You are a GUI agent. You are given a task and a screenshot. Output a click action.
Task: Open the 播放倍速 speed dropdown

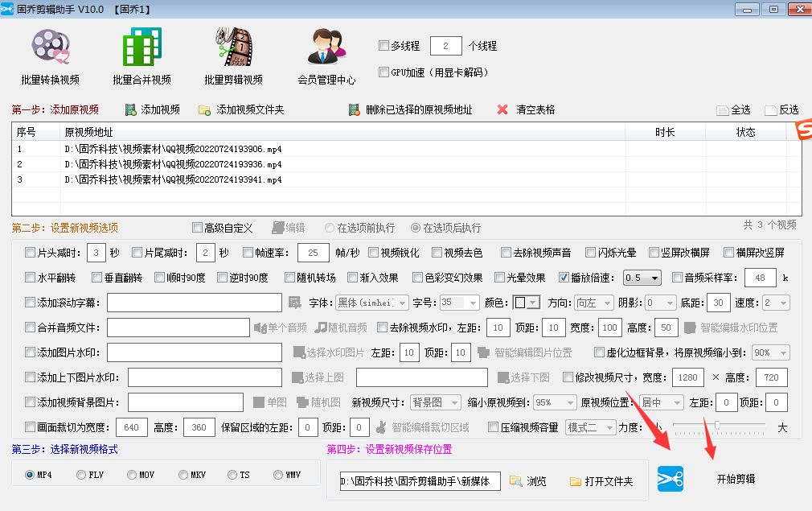coord(653,276)
